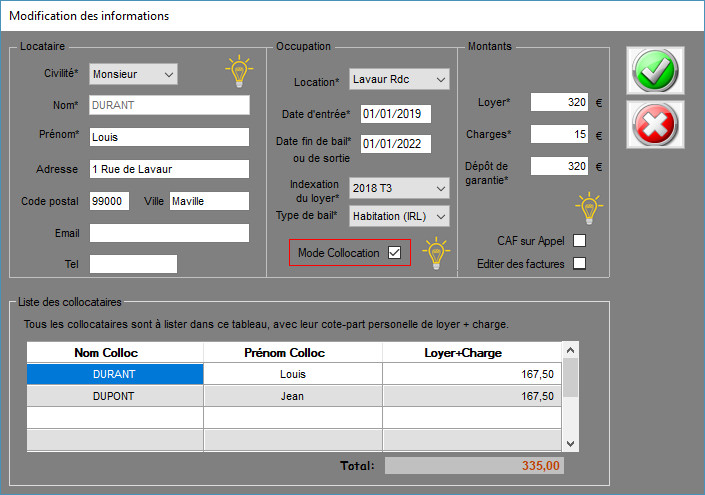This screenshot has height=495, width=705.
Task: Open the Indexation du loyer dropdown
Action: tap(399, 188)
